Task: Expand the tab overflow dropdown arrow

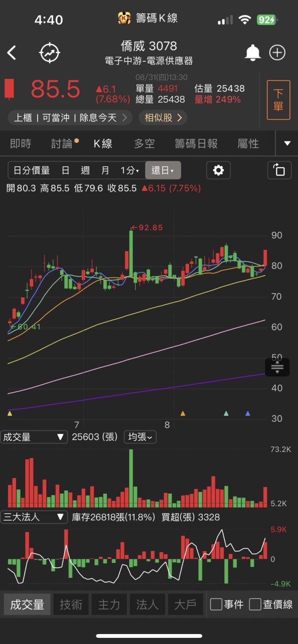Action: pyautogui.click(x=287, y=143)
